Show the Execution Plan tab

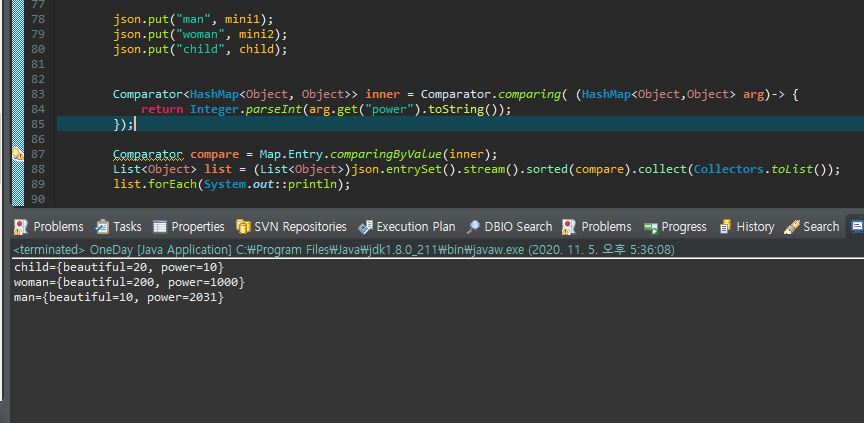407,226
